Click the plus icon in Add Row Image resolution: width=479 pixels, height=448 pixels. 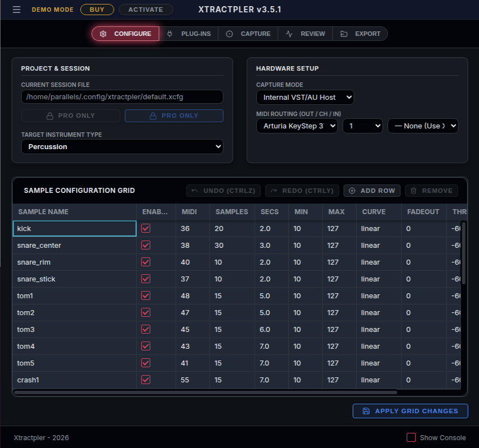tap(352, 191)
